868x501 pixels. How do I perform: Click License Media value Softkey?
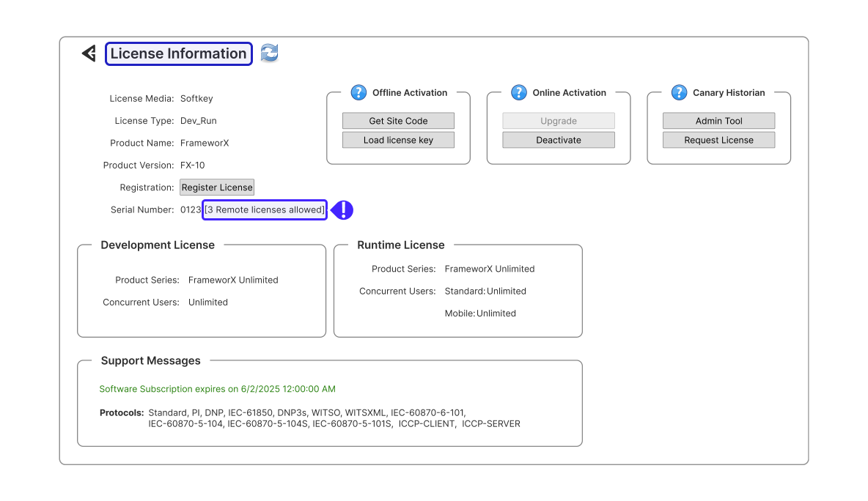pos(196,98)
